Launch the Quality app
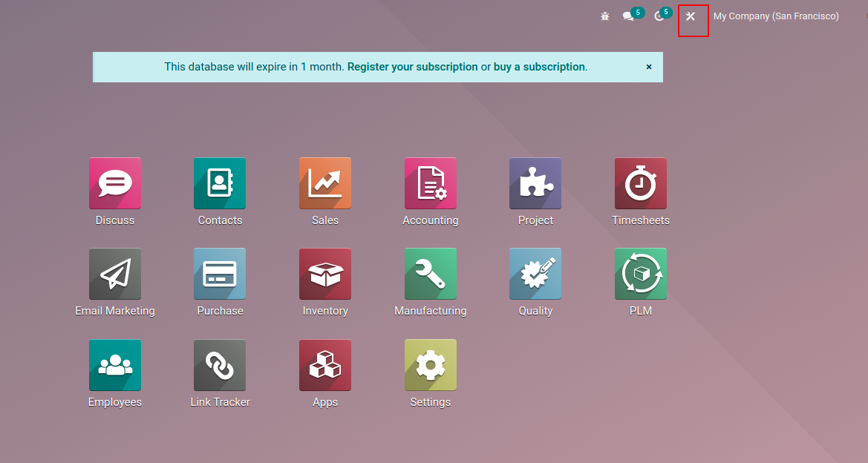The height and width of the screenshot is (463, 868). pyautogui.click(x=535, y=274)
